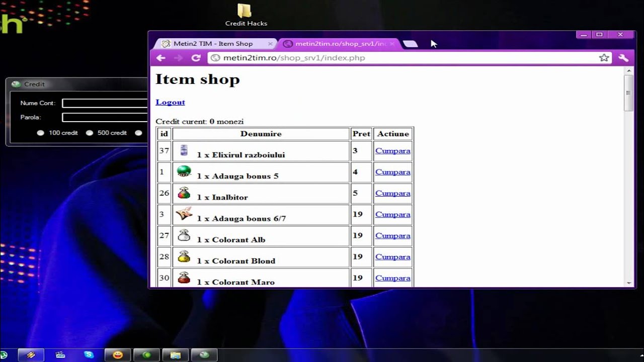Click the uTorrent icon on taskbar
This screenshot has width=644, height=362.
pos(4,355)
